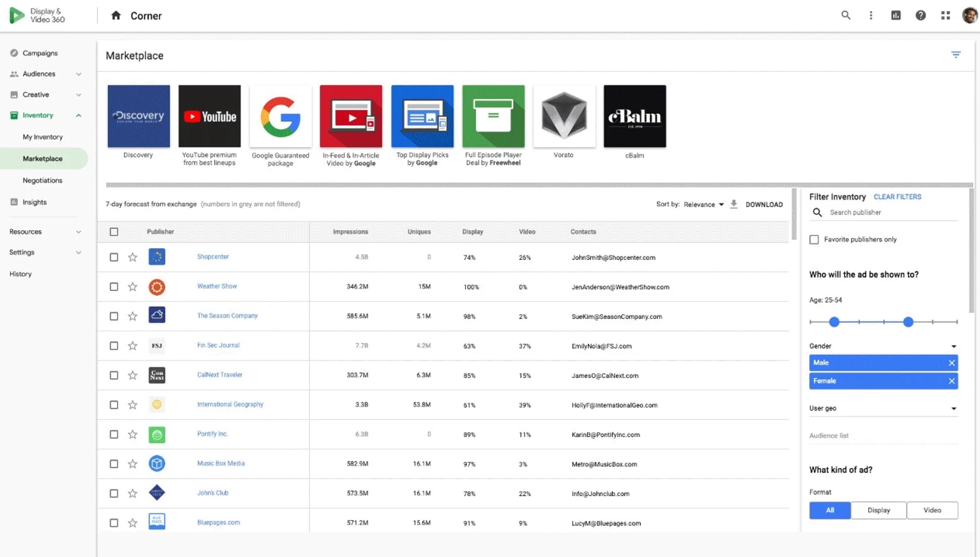Click the Weather Show publisher logo
Screen dimensions: 980x557
[x=157, y=287]
